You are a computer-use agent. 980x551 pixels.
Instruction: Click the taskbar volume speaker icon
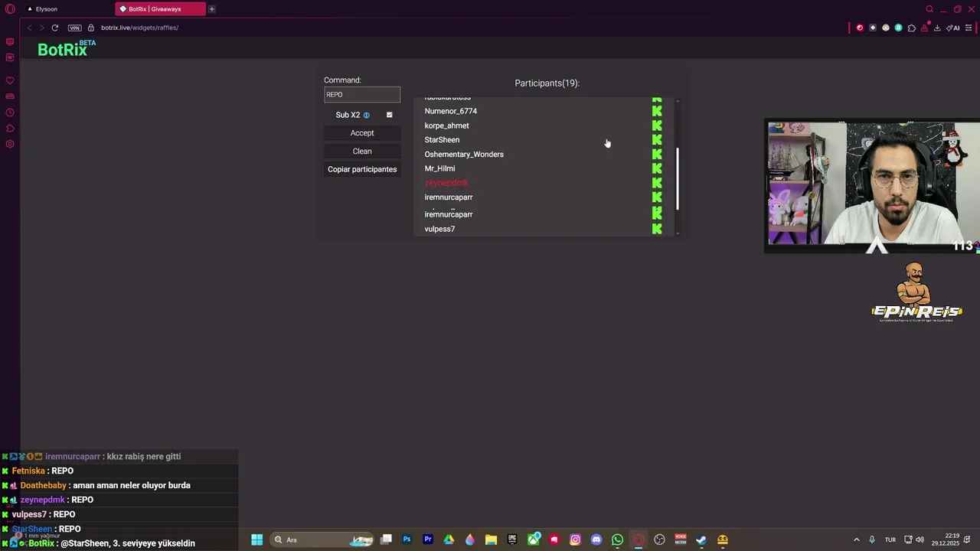point(920,540)
